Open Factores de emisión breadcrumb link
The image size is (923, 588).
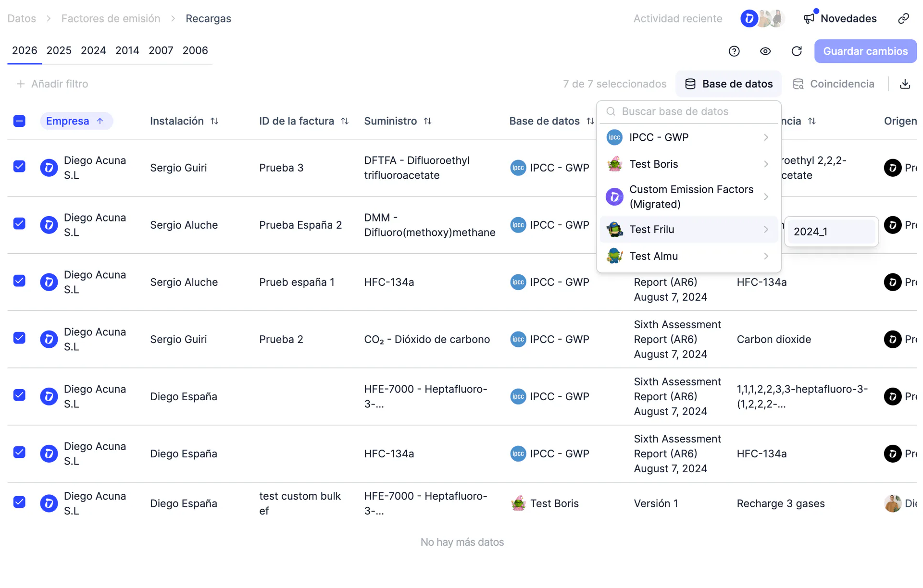(x=111, y=19)
